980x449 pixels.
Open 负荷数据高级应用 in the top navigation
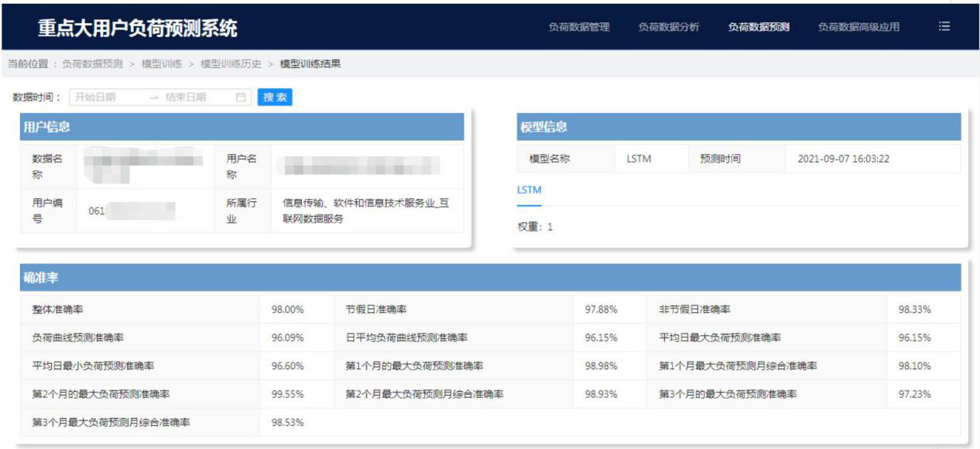click(858, 27)
